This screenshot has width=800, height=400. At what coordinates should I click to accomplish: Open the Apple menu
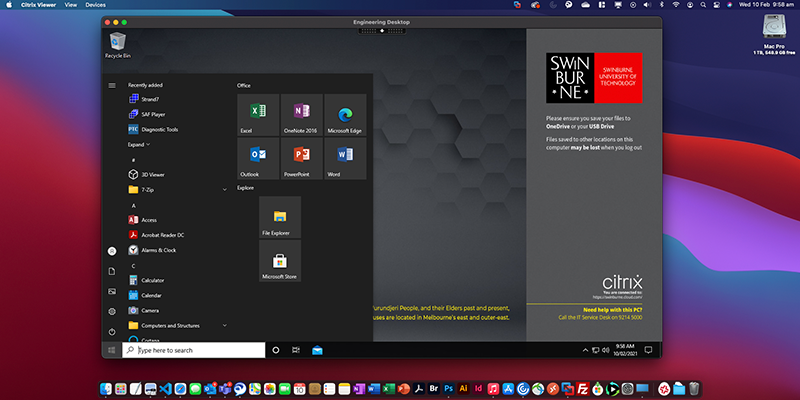pos(9,5)
